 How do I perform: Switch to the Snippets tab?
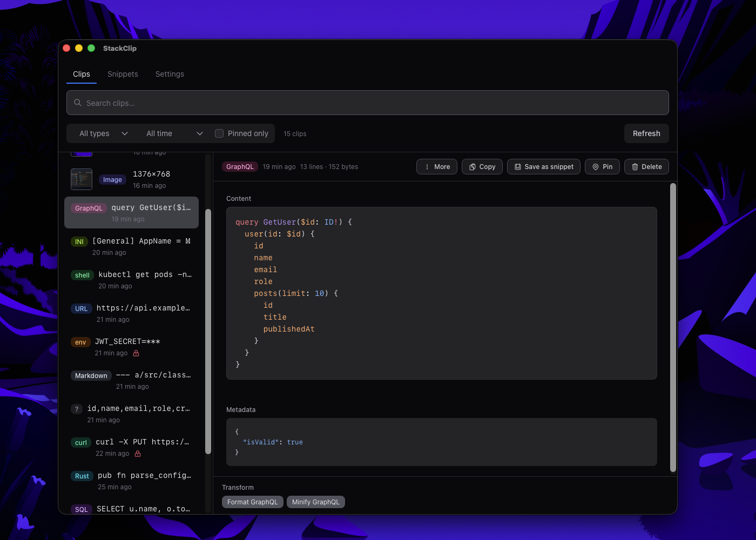click(123, 74)
